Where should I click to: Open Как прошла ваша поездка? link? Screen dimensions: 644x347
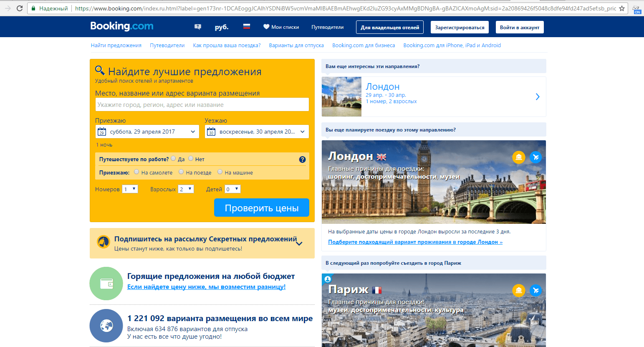227,46
